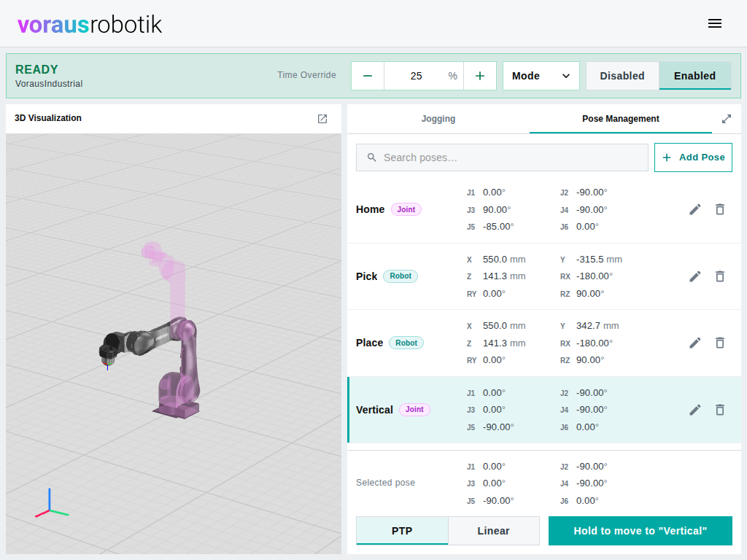Click the time override value field
The width and height of the screenshot is (747, 560).
[424, 76]
